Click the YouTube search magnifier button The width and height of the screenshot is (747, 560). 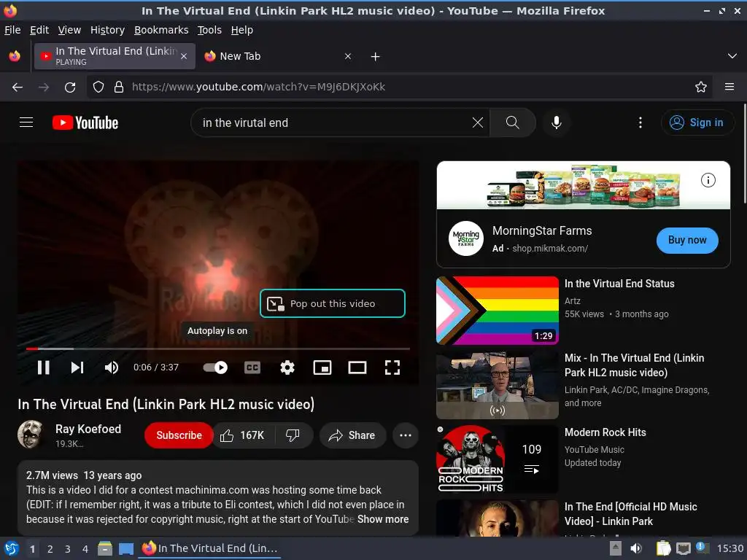point(513,122)
